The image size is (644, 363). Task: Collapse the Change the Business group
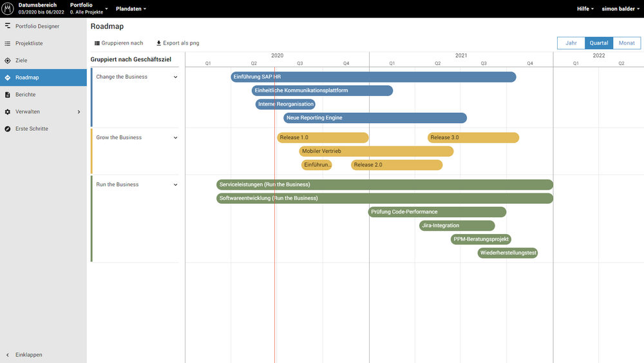pos(175,77)
